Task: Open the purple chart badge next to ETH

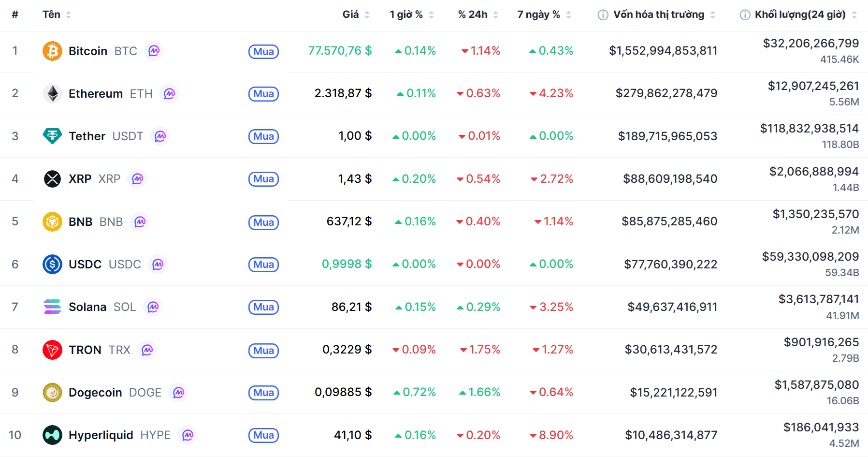Action: click(170, 93)
